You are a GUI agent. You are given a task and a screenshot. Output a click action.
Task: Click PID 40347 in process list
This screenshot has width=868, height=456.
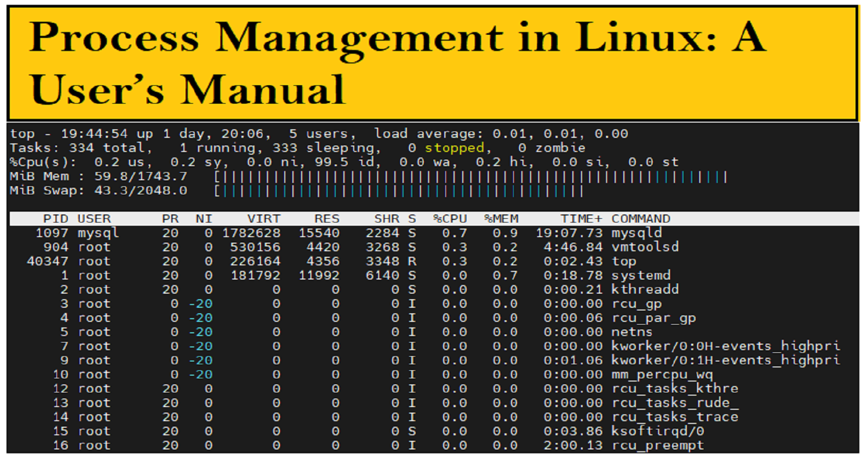pos(48,261)
